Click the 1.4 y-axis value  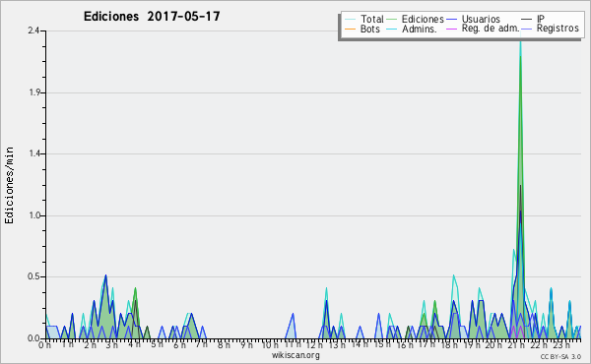coord(34,153)
